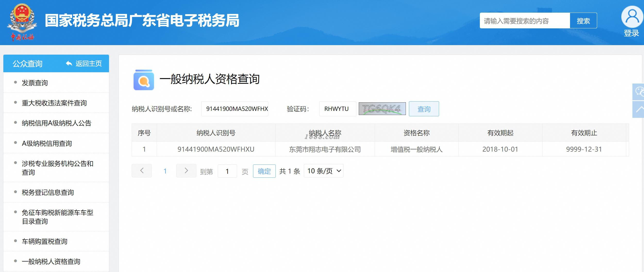Select page number 1 in pagination
This screenshot has height=272, width=644.
(x=165, y=171)
